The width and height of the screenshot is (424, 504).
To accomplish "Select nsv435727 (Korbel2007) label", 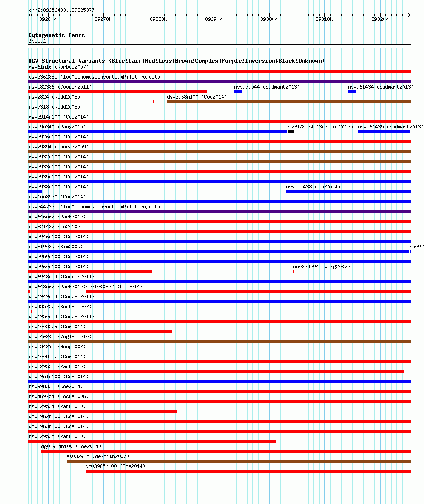I will coord(60,306).
